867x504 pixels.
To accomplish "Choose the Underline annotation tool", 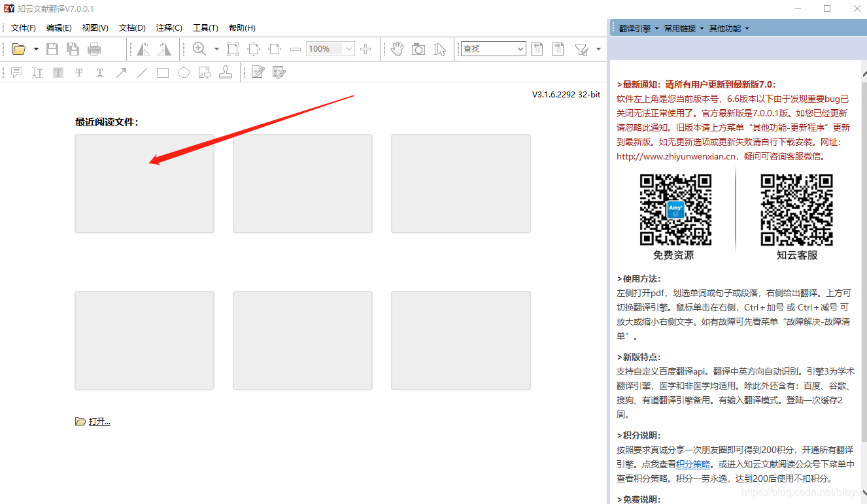I will pyautogui.click(x=99, y=72).
